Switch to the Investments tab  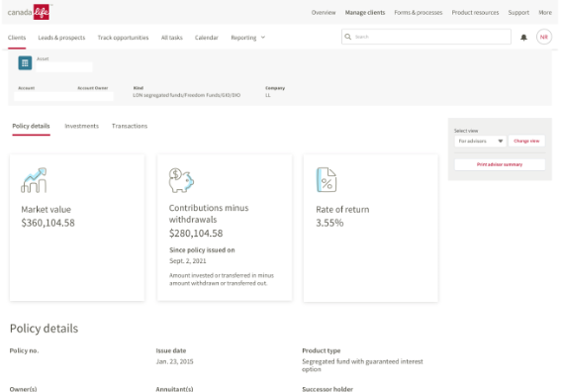(81, 126)
